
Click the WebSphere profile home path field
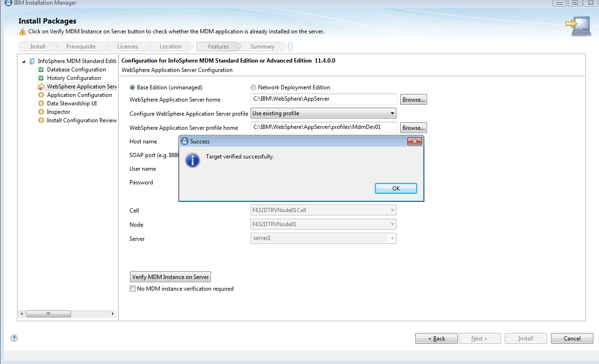coord(324,127)
